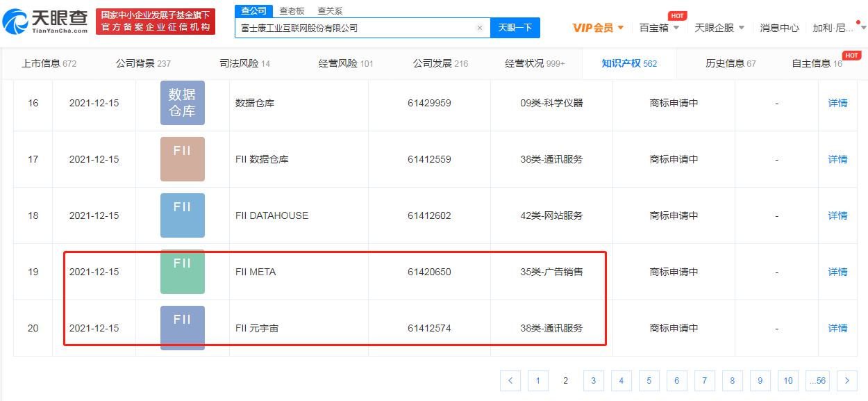Click green FII trademark image for FII META
Screen dimensions: 868x401
click(x=183, y=272)
